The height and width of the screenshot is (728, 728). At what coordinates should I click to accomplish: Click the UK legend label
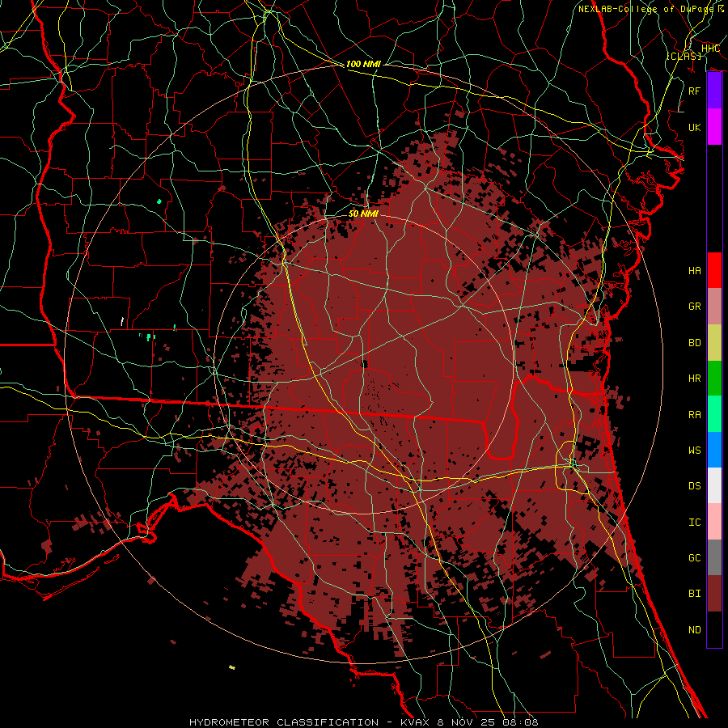coord(695,127)
